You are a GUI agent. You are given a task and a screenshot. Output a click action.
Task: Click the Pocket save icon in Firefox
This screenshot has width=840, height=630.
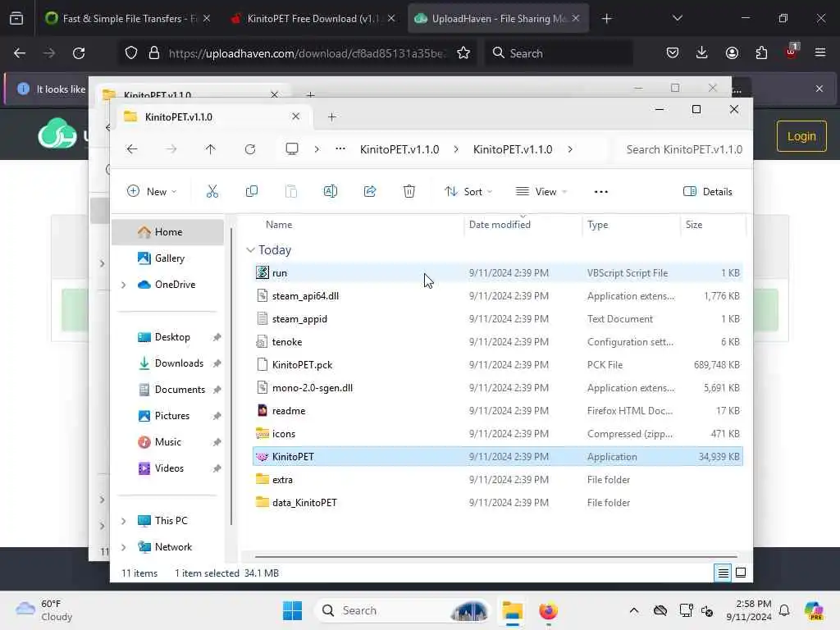click(x=673, y=53)
